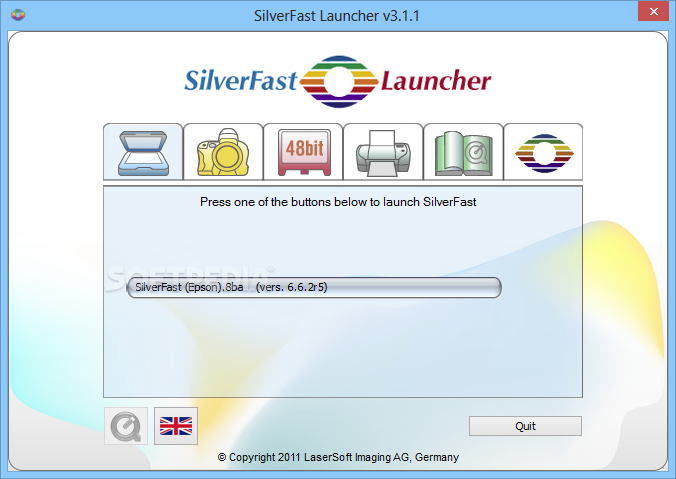676x479 pixels.
Task: Click the 'Press one of the buttons' instruction text
Action: coord(338,202)
